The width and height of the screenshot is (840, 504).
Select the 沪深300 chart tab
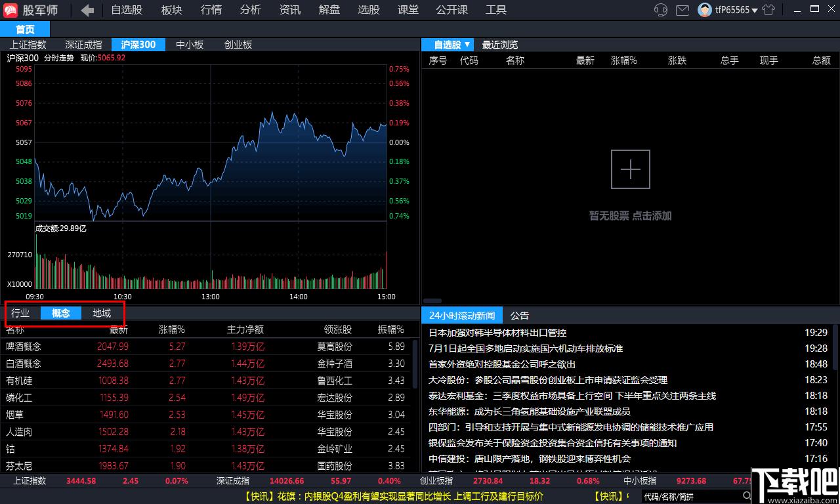pyautogui.click(x=138, y=45)
